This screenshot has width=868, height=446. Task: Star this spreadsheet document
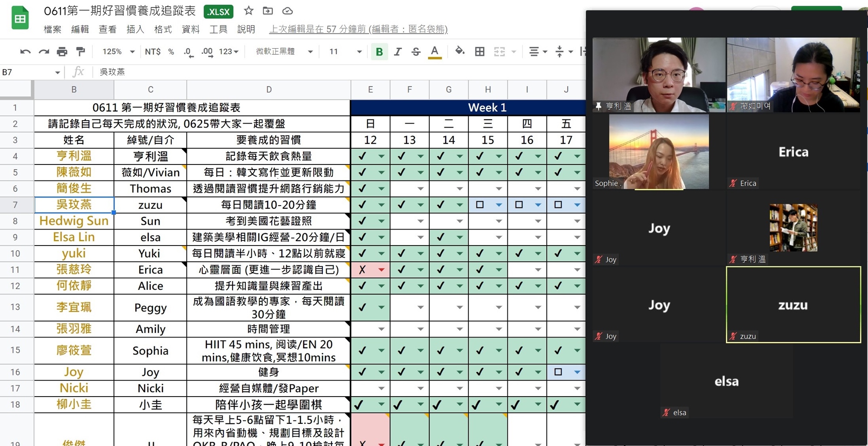tap(248, 11)
